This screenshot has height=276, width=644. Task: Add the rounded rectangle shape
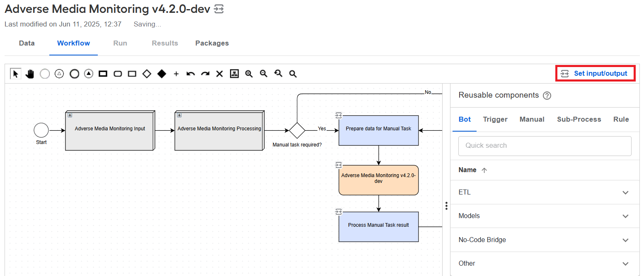[118, 74]
